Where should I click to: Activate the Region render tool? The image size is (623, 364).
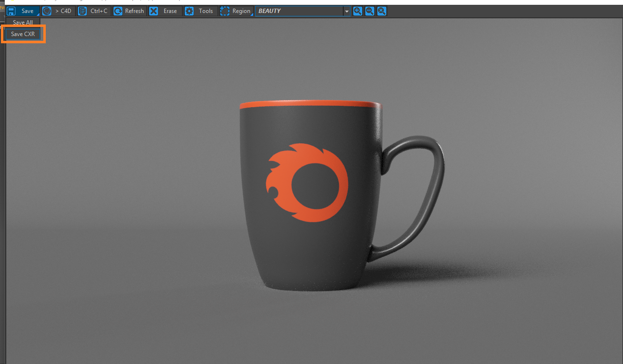[x=236, y=11]
